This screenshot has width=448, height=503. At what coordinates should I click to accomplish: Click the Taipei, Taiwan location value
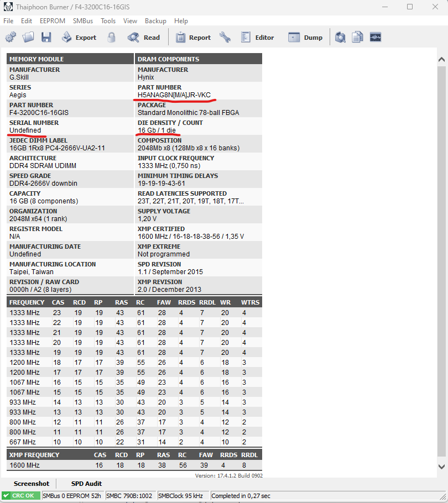[x=32, y=272]
